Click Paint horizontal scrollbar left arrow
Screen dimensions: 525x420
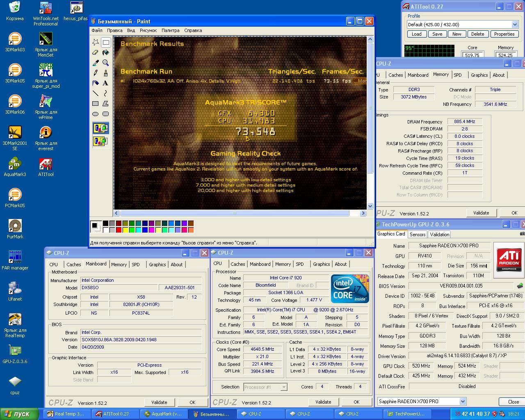tap(116, 213)
